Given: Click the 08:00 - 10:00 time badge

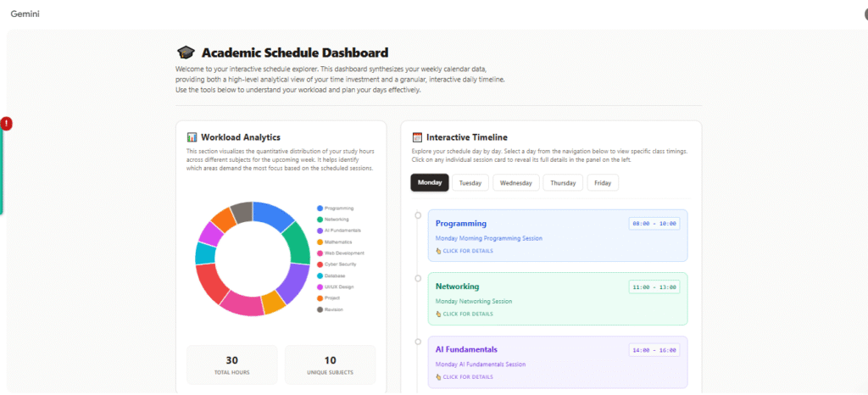Looking at the screenshot, I should point(654,224).
